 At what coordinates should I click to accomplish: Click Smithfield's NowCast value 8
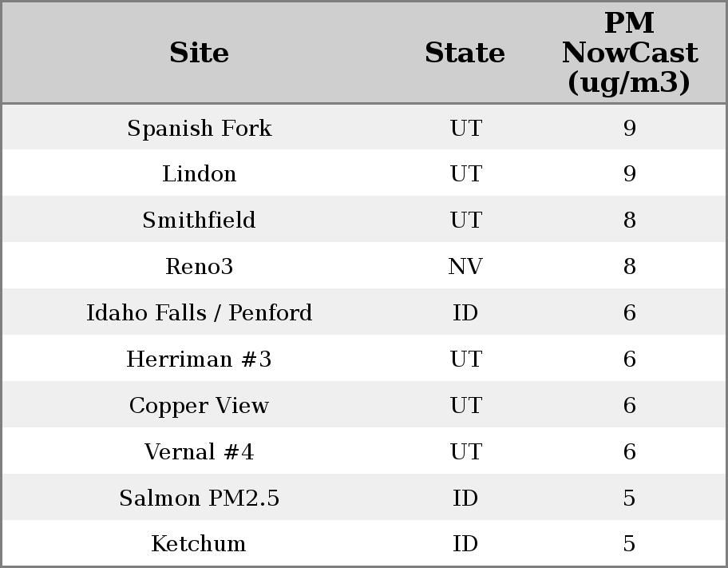pos(629,220)
